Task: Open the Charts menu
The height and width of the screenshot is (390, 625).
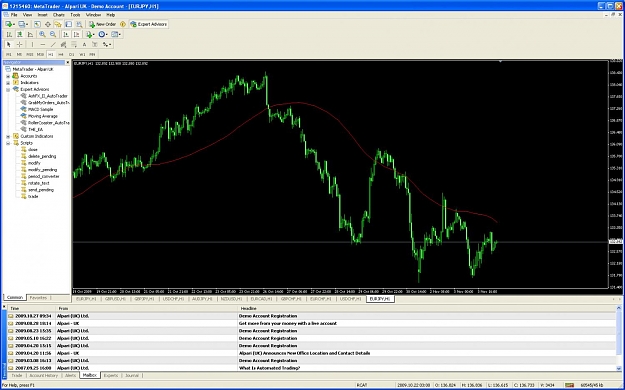Action: pos(58,15)
